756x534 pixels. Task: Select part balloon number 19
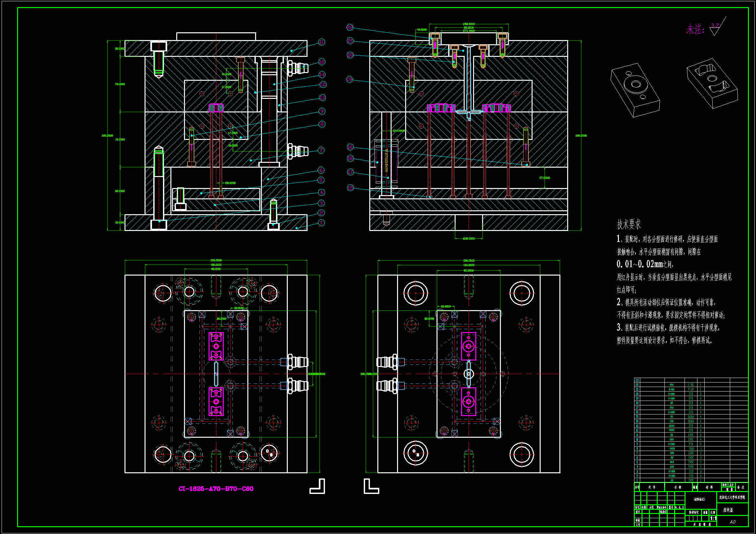tap(350, 79)
